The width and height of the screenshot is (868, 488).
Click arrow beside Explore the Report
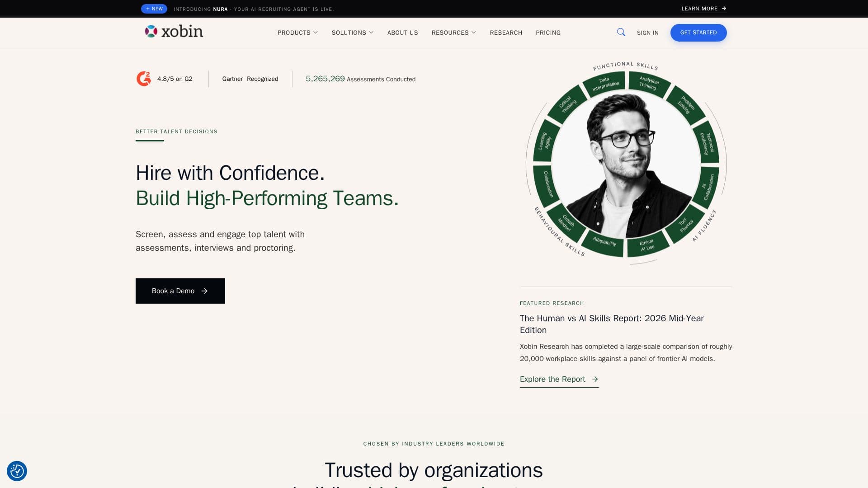tap(595, 379)
